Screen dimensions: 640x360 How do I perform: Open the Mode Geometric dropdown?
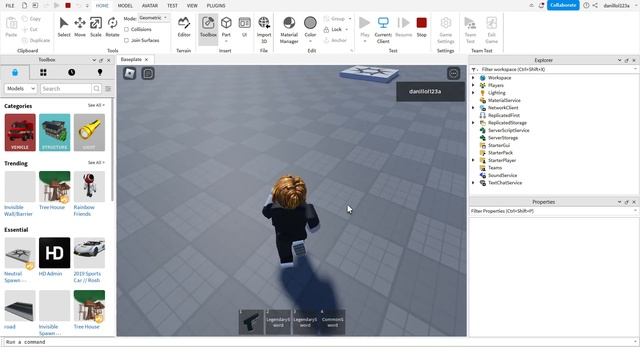coord(153,18)
